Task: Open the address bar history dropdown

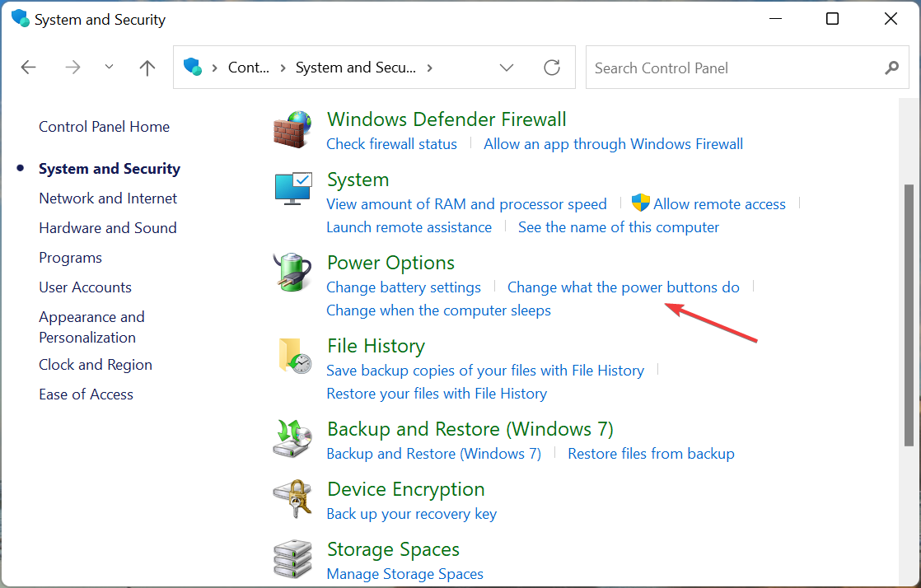Action: pyautogui.click(x=507, y=68)
